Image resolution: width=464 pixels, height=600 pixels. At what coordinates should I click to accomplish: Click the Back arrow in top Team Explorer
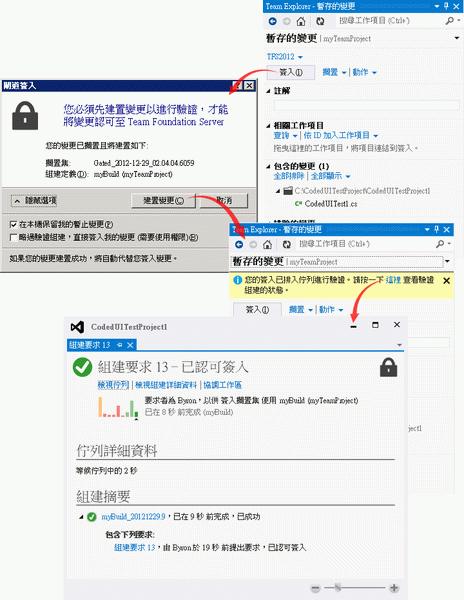(x=272, y=21)
